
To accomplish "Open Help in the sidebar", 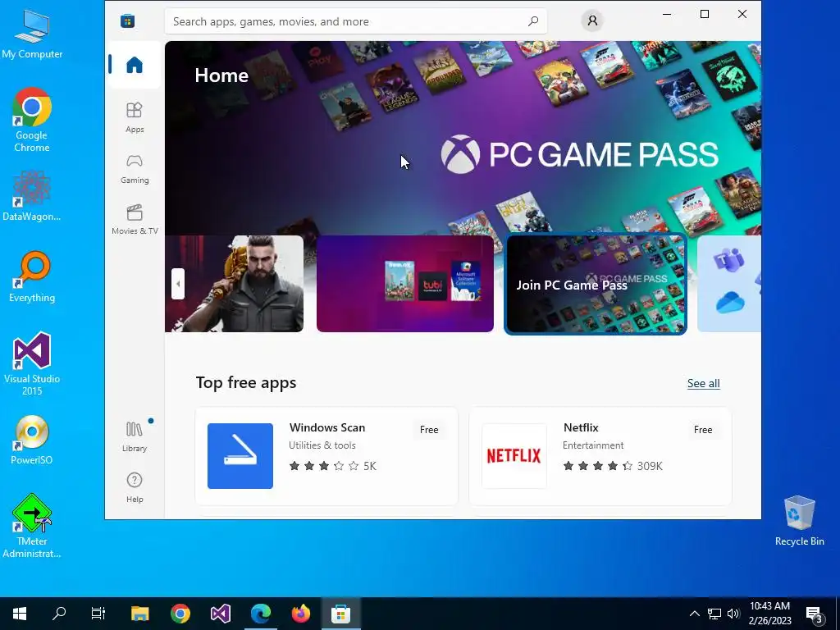I will [x=135, y=487].
